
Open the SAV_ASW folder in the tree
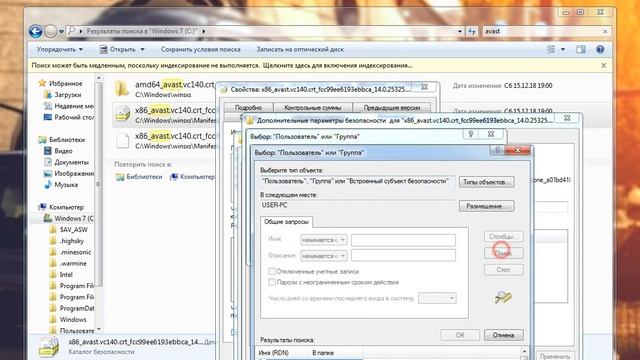click(x=69, y=230)
